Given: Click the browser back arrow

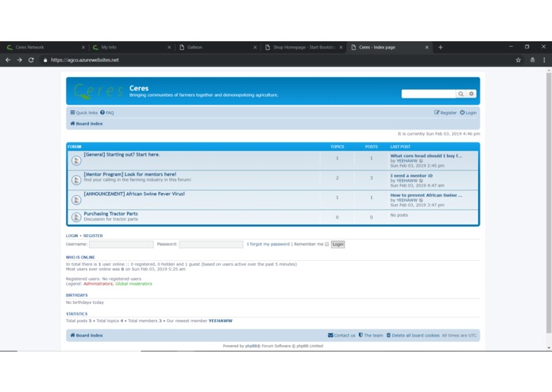Looking at the screenshot, I should pos(8,60).
